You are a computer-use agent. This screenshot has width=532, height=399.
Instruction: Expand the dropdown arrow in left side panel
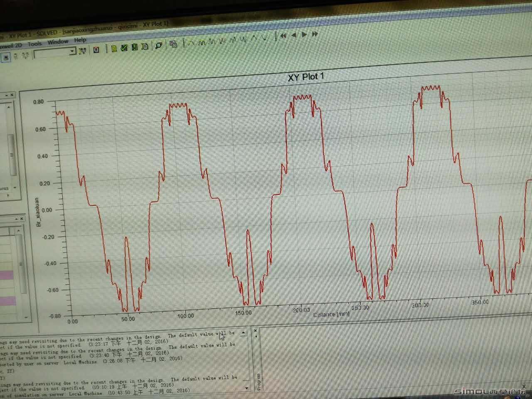click(15, 187)
